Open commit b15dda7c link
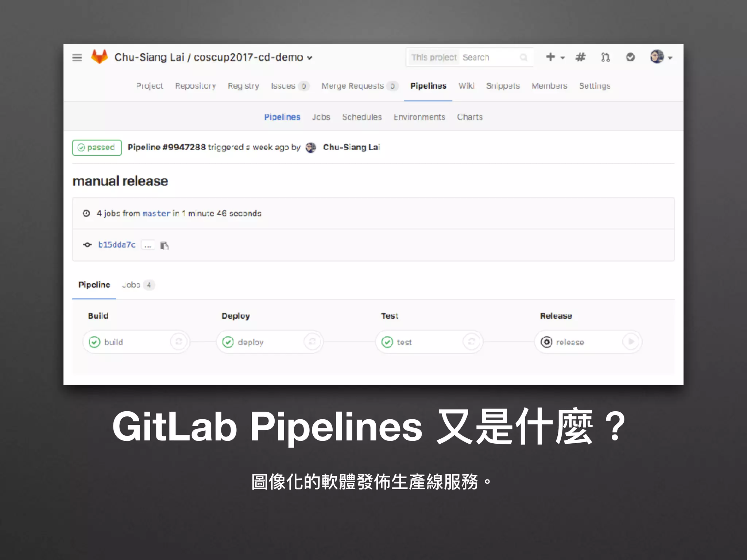 117,245
